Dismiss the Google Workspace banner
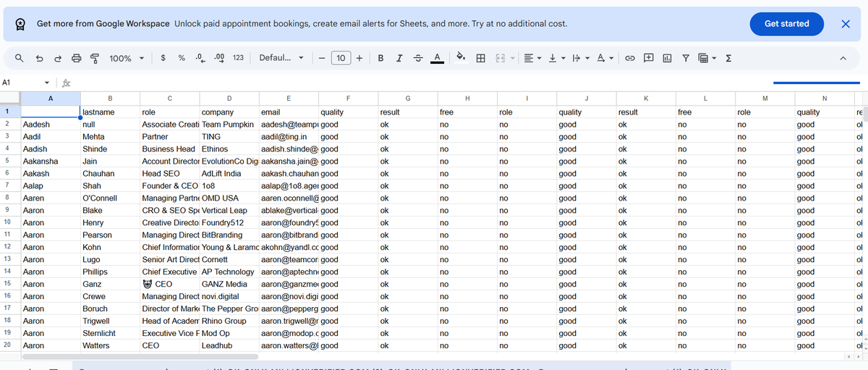The width and height of the screenshot is (868, 370). [846, 24]
